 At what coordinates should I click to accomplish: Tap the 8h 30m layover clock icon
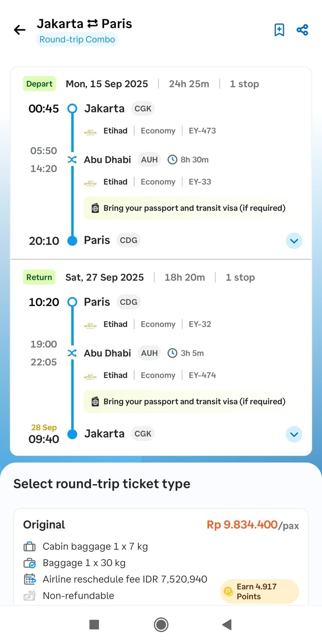172,160
